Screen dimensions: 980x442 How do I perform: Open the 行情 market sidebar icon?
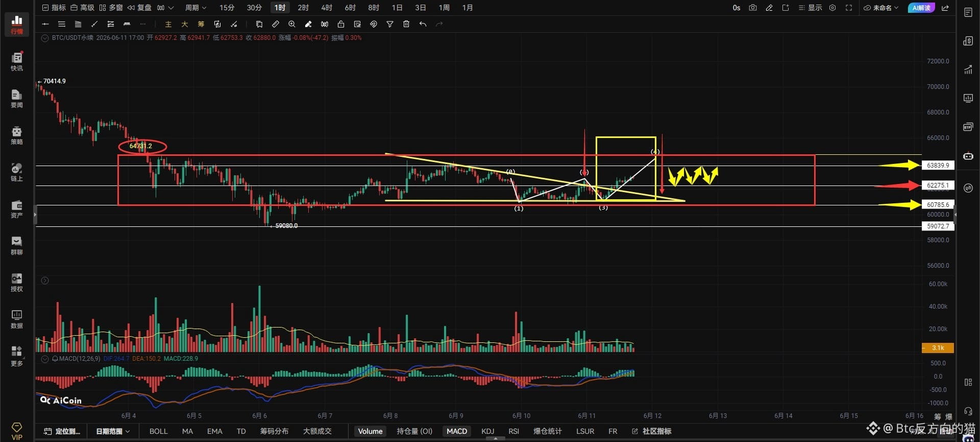(x=17, y=24)
